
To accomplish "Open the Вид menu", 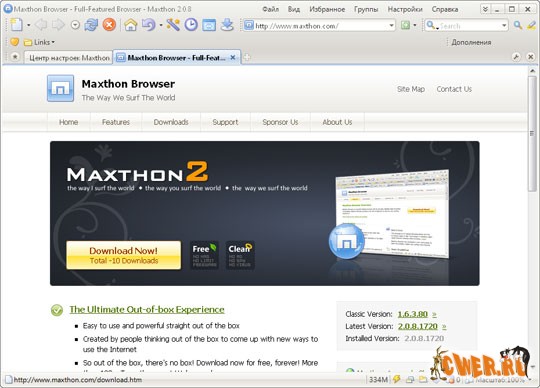I will pos(294,9).
